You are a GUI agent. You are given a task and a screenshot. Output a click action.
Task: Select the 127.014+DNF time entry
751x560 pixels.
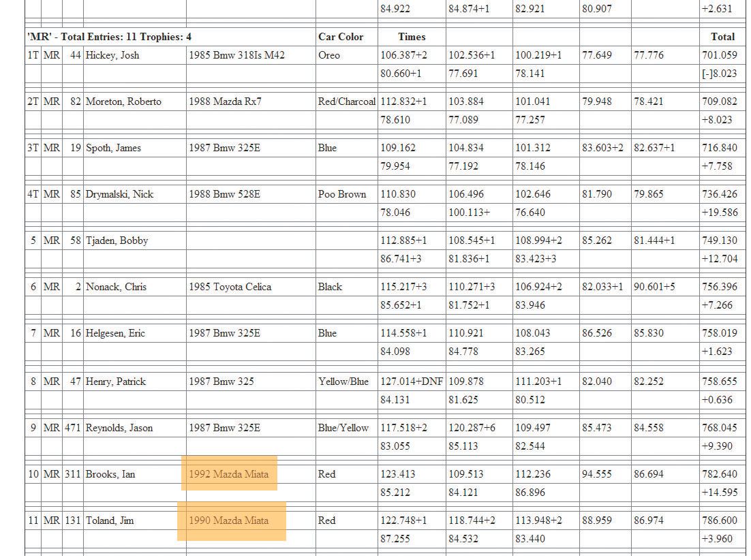tap(412, 382)
